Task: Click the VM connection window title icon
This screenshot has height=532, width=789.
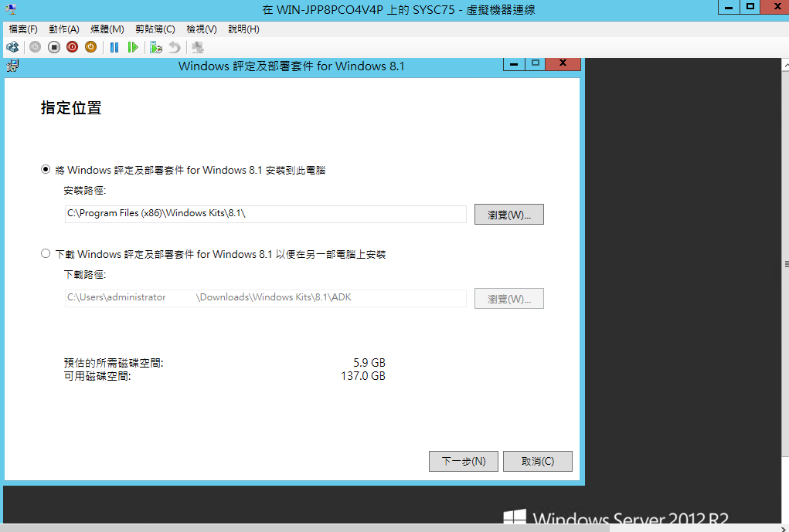Action: (11, 8)
